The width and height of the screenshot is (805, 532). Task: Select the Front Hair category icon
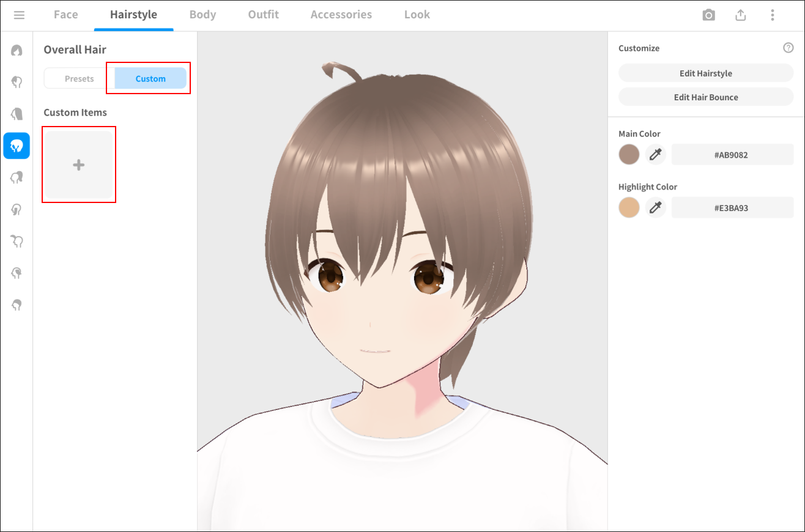pos(17,82)
